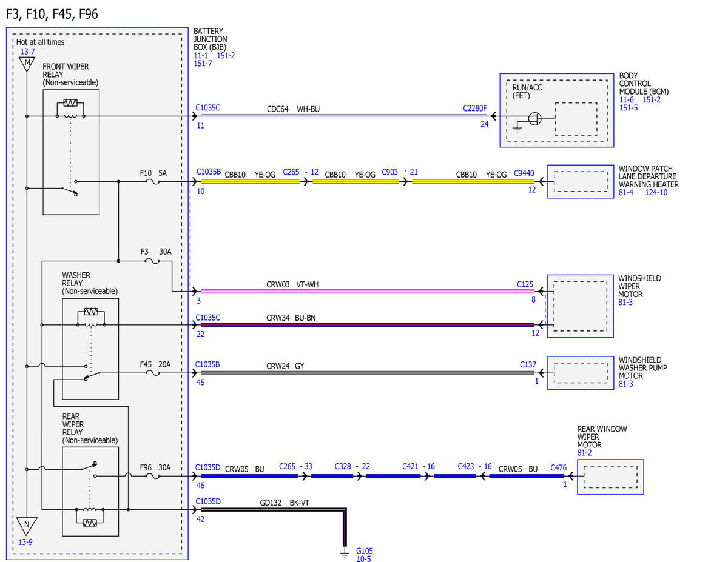Click the F3 30A fuse symbol
Screen dimensions: 728x562
coord(152,261)
